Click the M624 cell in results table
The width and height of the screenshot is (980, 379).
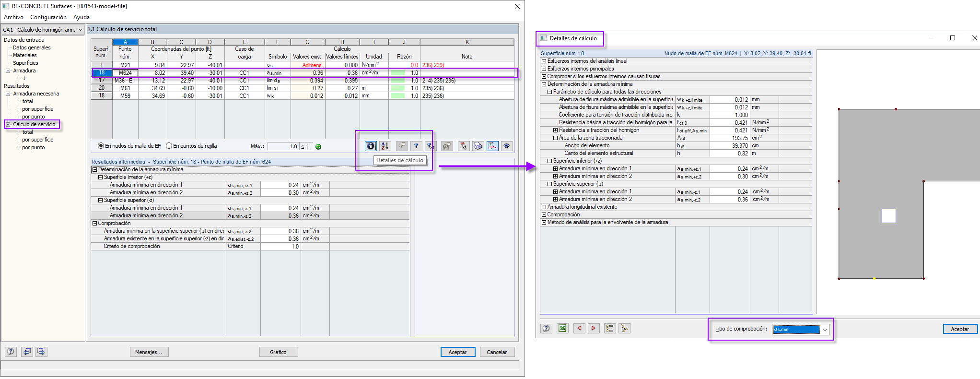(x=125, y=73)
